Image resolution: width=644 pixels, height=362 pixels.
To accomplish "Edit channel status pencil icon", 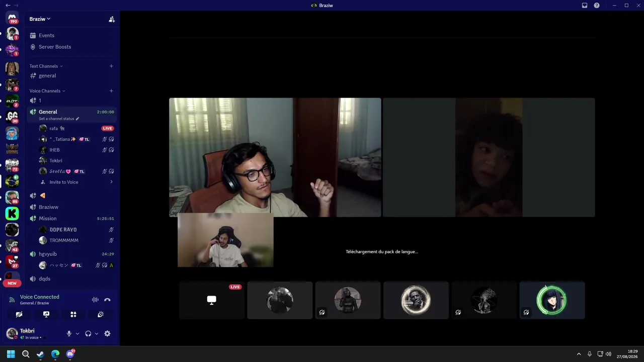I will [77, 119].
